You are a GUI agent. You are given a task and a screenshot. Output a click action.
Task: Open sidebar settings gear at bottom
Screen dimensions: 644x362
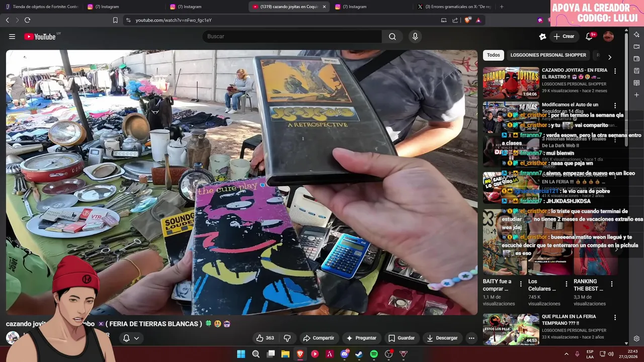636,338
